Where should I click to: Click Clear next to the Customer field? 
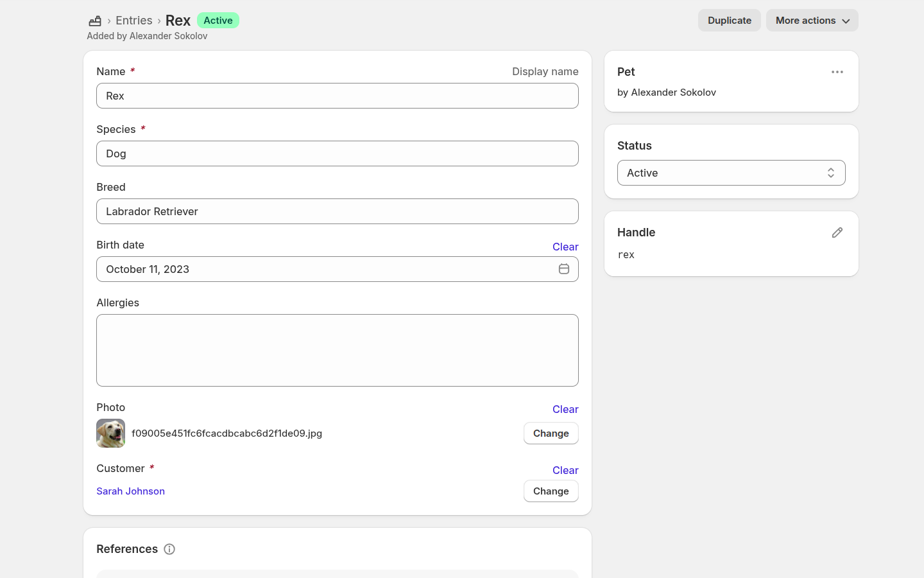click(565, 470)
